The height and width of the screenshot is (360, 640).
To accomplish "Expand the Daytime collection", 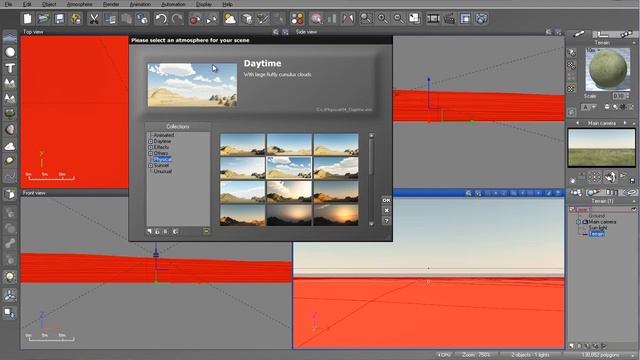I will [151, 141].
